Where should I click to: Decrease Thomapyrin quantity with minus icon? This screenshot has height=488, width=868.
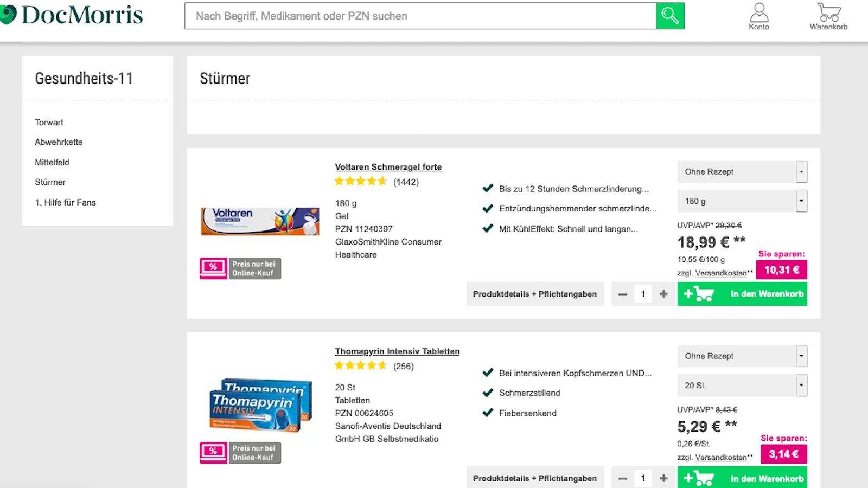coord(623,478)
